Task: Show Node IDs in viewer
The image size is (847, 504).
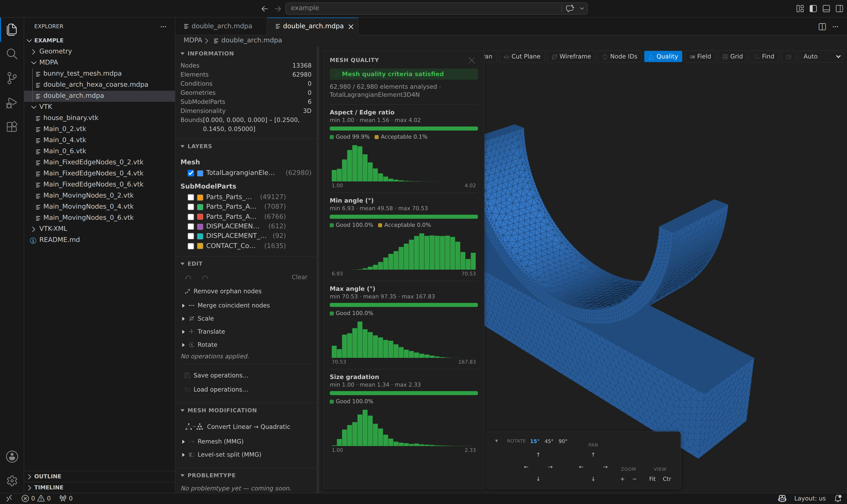Action: point(620,56)
